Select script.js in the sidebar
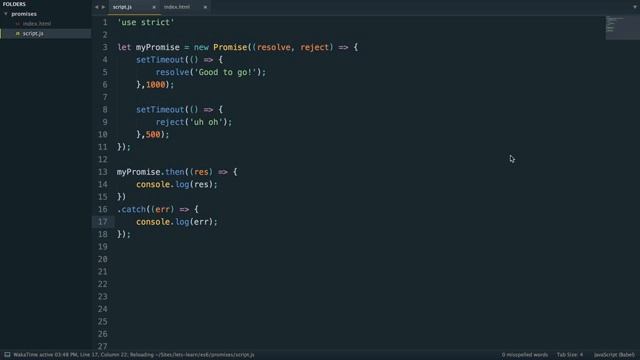Viewport: 640px width, 360px height. point(33,33)
